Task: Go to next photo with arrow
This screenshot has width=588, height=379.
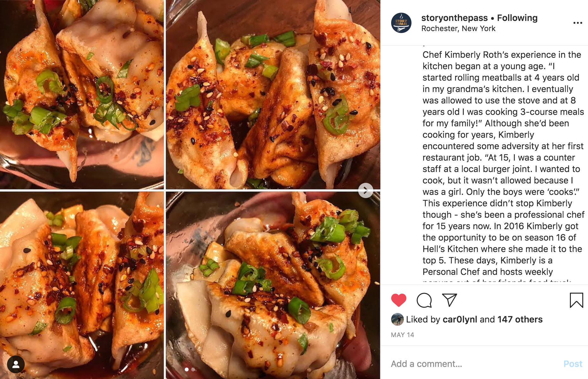Action: click(x=365, y=190)
